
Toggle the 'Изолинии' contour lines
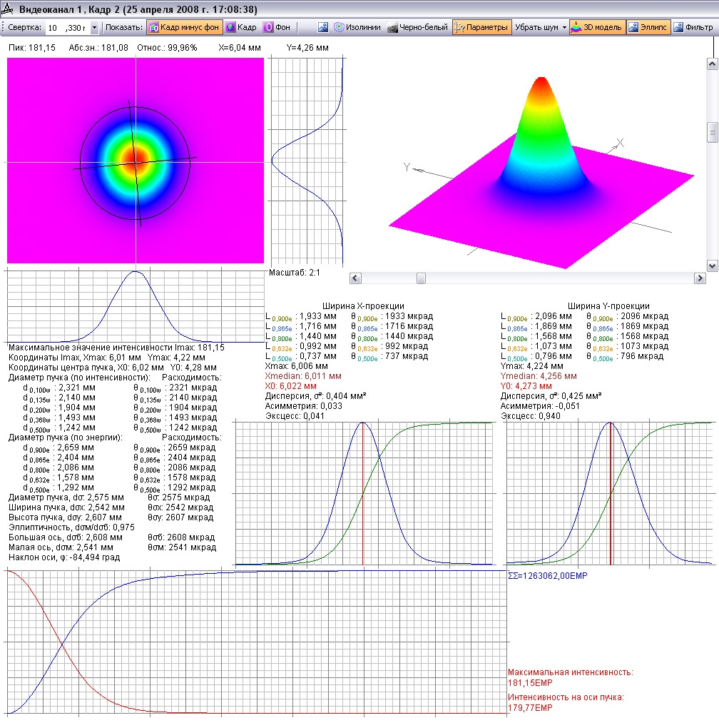coord(357,27)
